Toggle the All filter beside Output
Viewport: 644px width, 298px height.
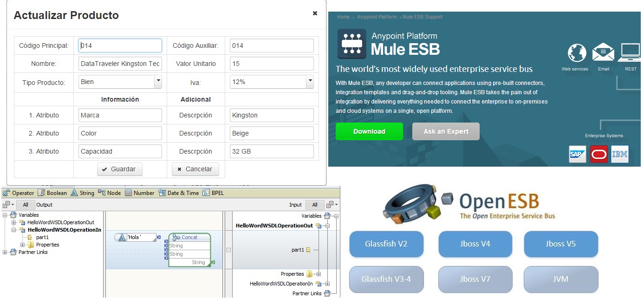[x=26, y=205]
